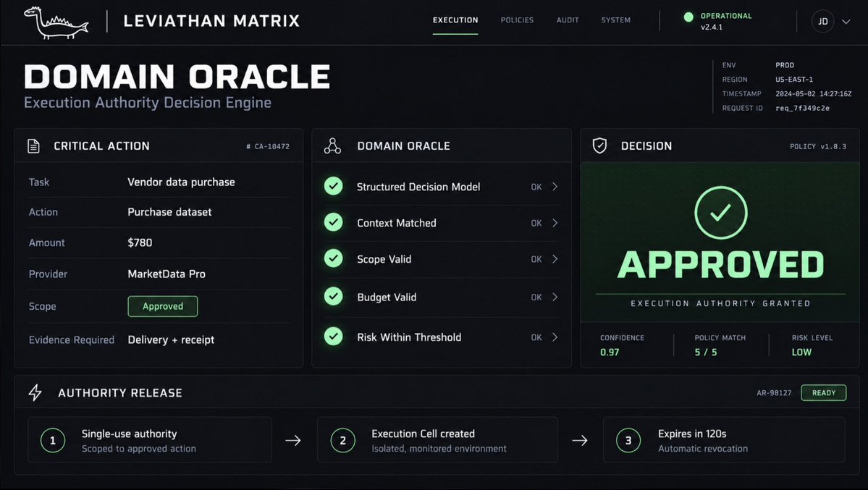Toggle Scope Valid check mark
The height and width of the screenshot is (490, 868).
point(333,258)
